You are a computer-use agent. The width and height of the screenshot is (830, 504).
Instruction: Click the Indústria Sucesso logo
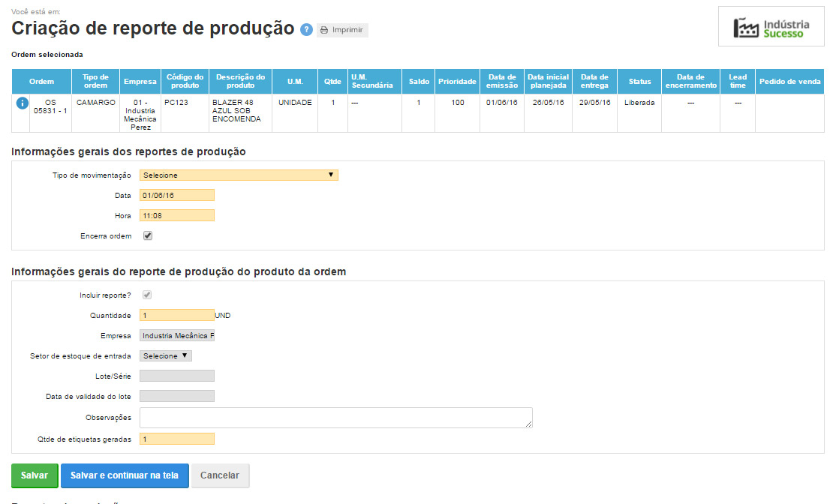tap(771, 27)
